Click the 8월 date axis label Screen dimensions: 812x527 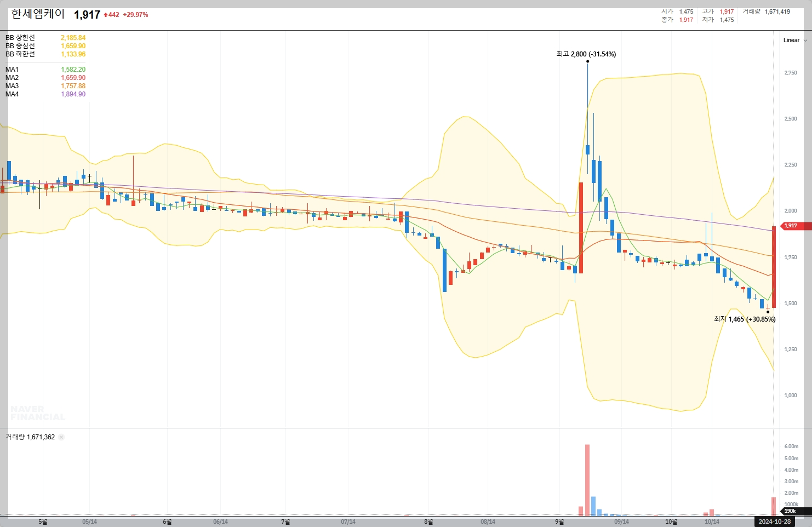point(428,522)
